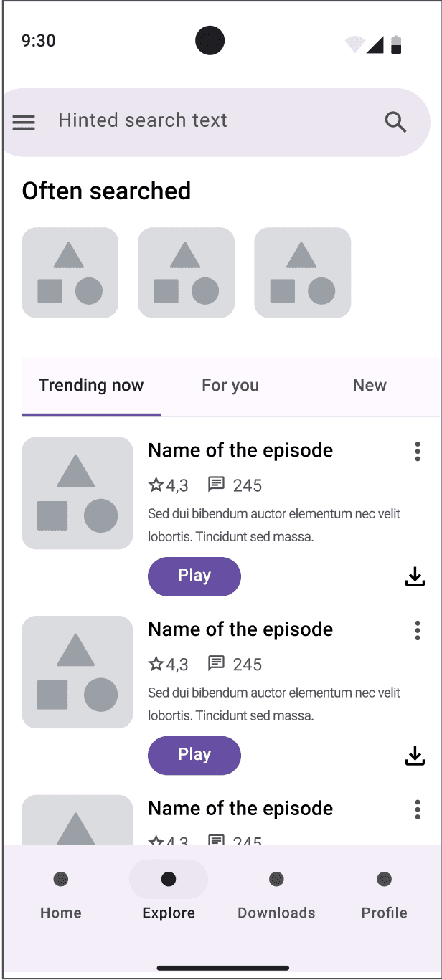This screenshot has width=442, height=980.
Task: Open more options for the first episode
Action: pyautogui.click(x=418, y=452)
